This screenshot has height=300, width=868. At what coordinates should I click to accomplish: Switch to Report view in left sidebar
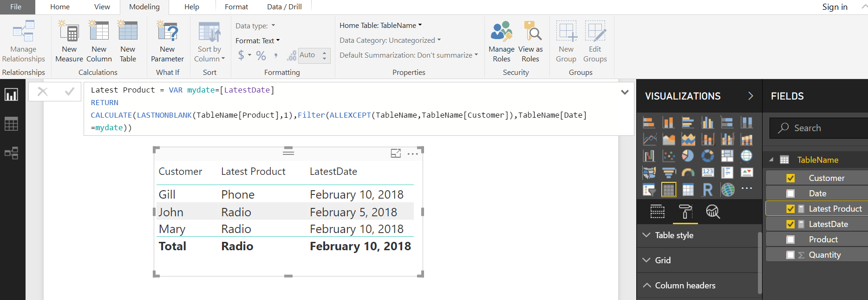[x=11, y=95]
